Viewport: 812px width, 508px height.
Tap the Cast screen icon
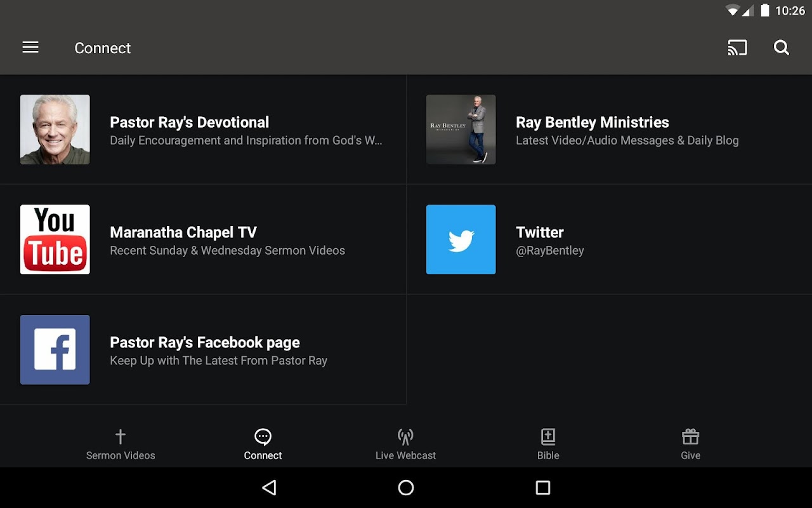[737, 48]
